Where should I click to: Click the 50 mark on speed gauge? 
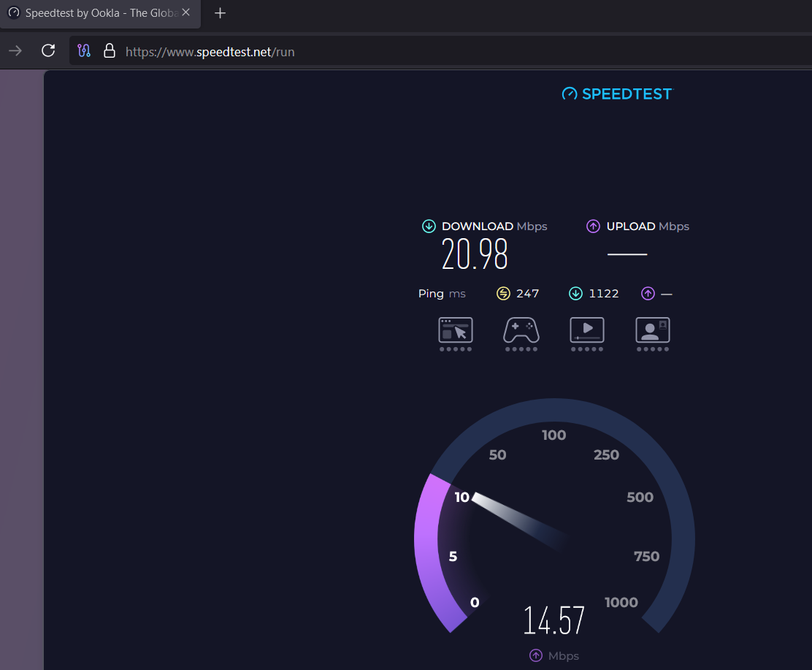(498, 455)
